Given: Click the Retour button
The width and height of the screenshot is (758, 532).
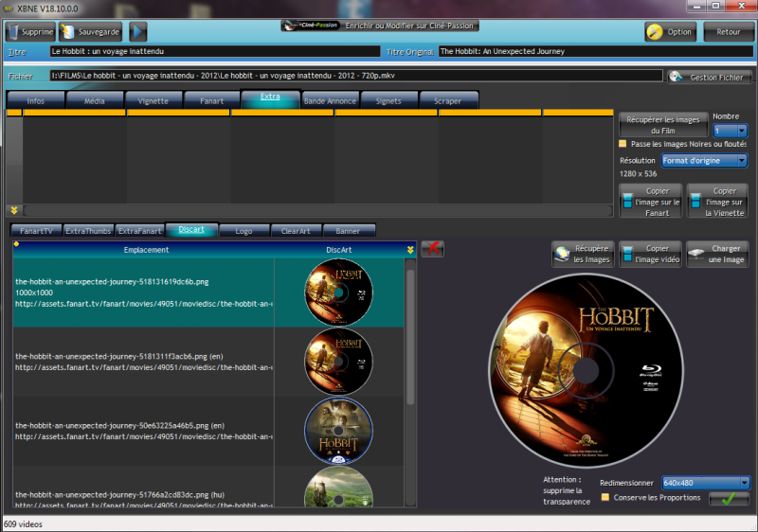Looking at the screenshot, I should pos(728,31).
